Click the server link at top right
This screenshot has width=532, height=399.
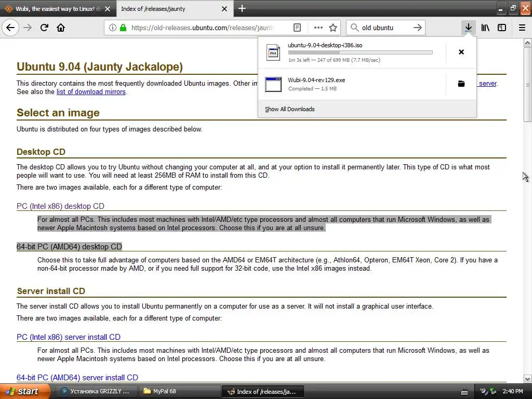click(x=487, y=84)
